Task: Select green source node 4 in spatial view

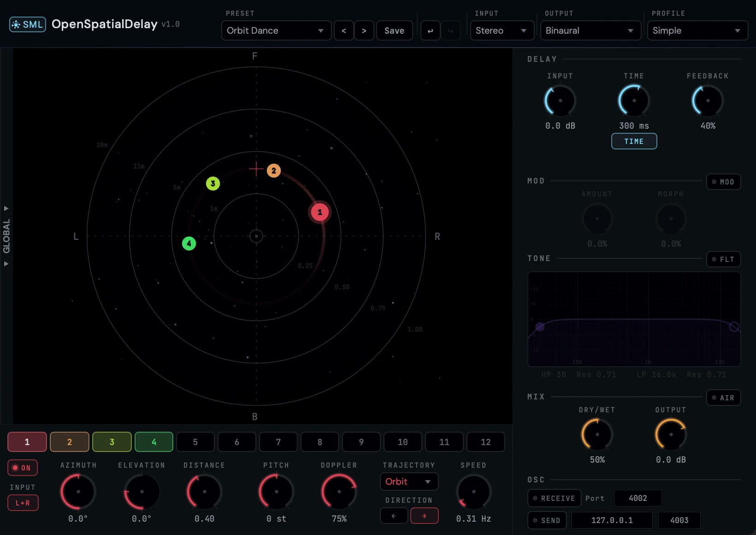Action: [x=189, y=244]
